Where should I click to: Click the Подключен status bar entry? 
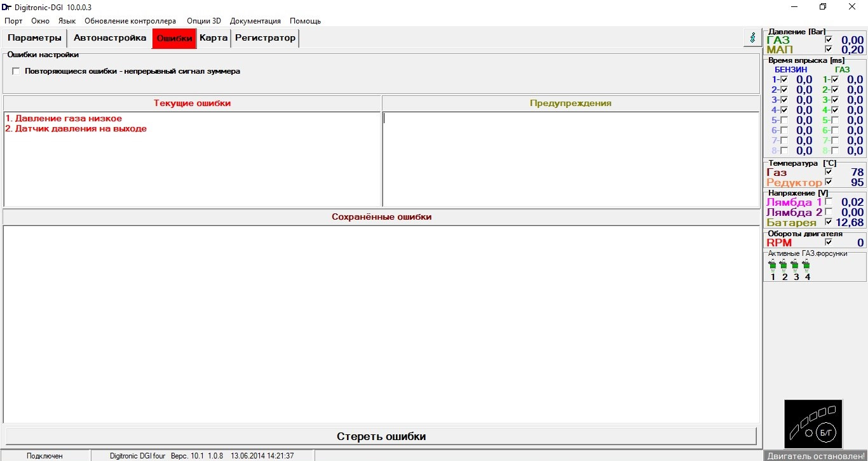coord(44,456)
